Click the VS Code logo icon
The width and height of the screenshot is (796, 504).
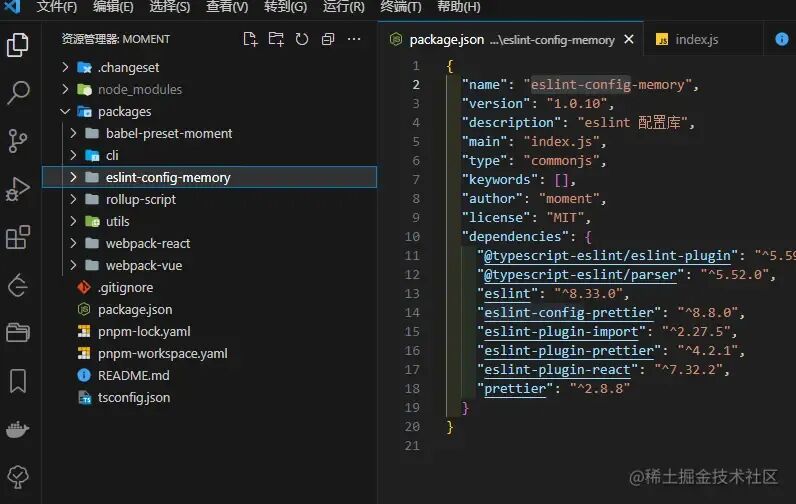coord(12,6)
